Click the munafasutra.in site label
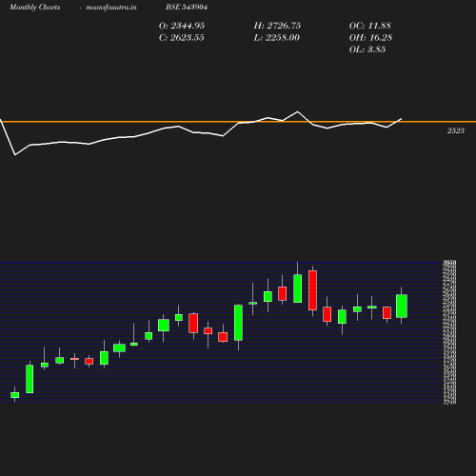Screen dimensions: 476x476 coord(111,7)
